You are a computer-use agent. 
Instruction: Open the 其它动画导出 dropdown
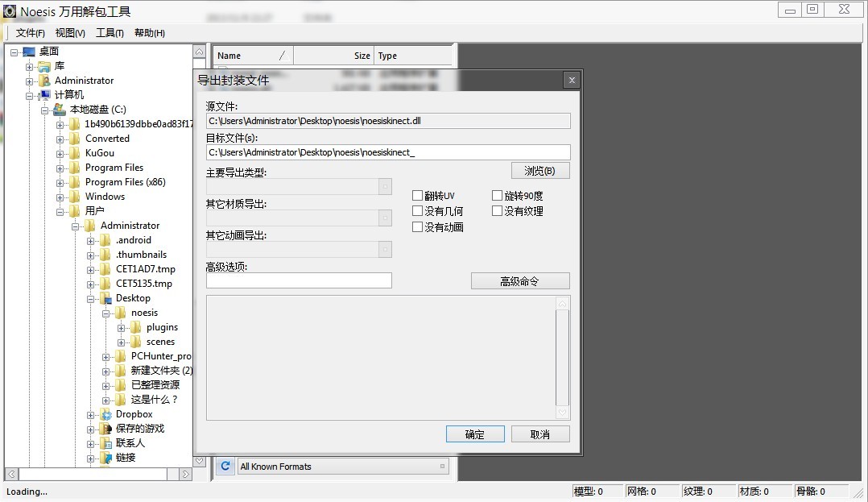385,249
